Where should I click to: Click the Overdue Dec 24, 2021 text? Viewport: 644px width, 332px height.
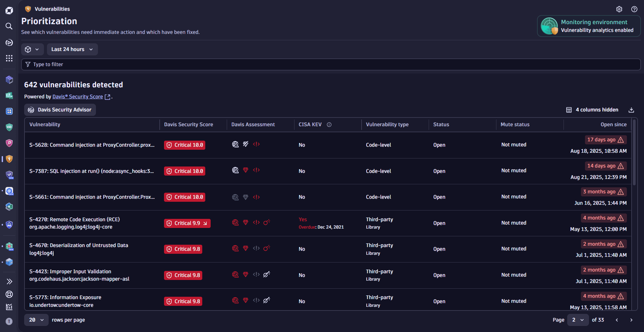(321, 227)
